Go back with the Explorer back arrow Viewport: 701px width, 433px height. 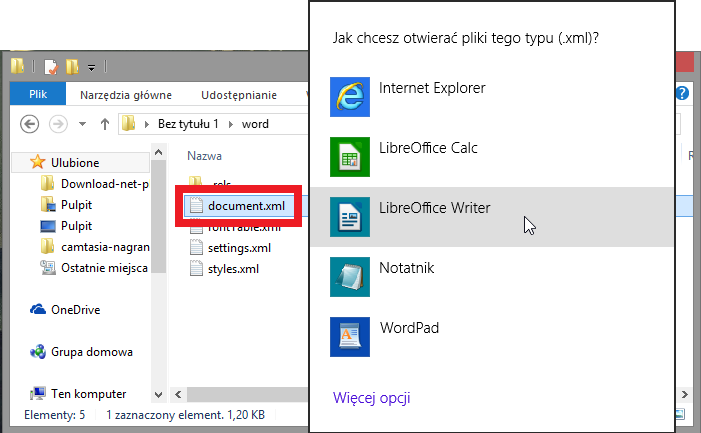pos(30,124)
